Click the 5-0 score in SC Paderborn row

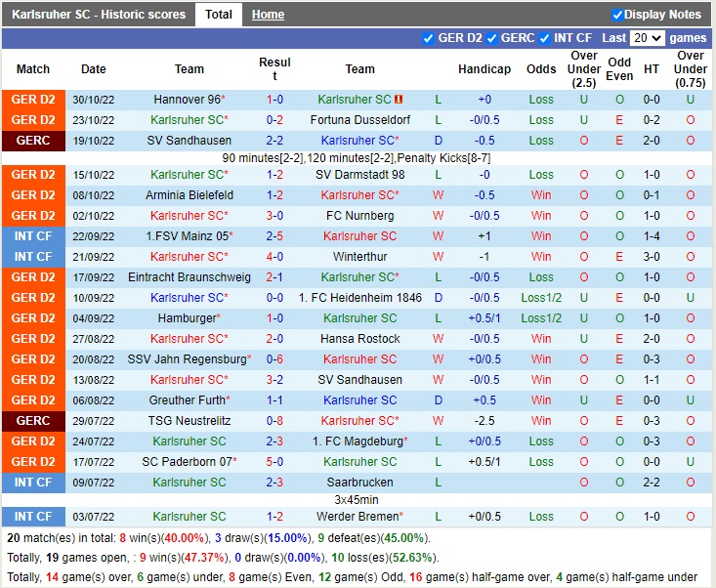point(274,462)
